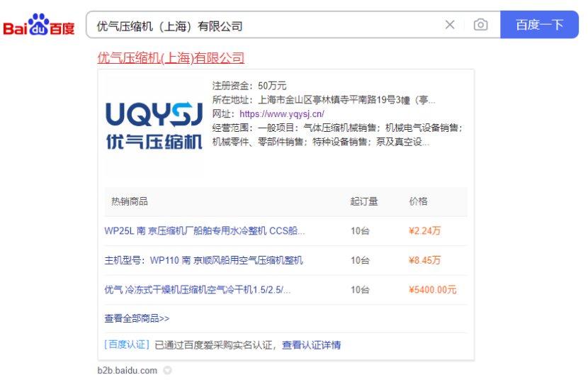Click the b2b.baidu.com source text

tap(127, 371)
